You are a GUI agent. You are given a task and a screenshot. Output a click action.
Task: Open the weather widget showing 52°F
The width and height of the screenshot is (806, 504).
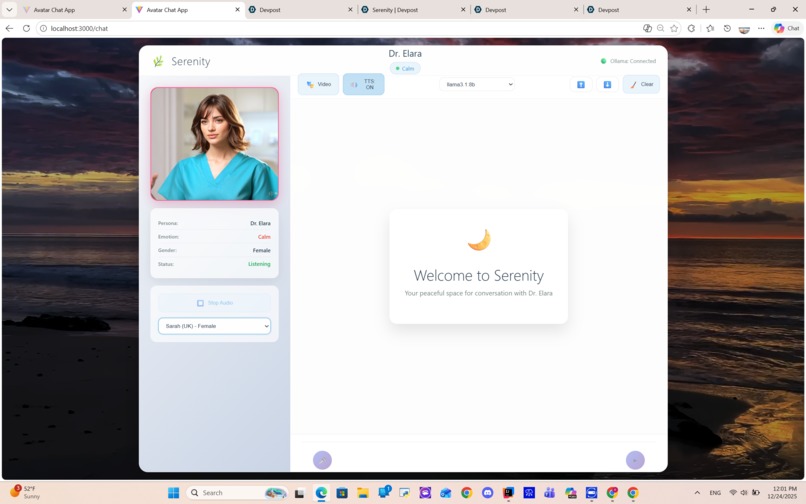25,492
